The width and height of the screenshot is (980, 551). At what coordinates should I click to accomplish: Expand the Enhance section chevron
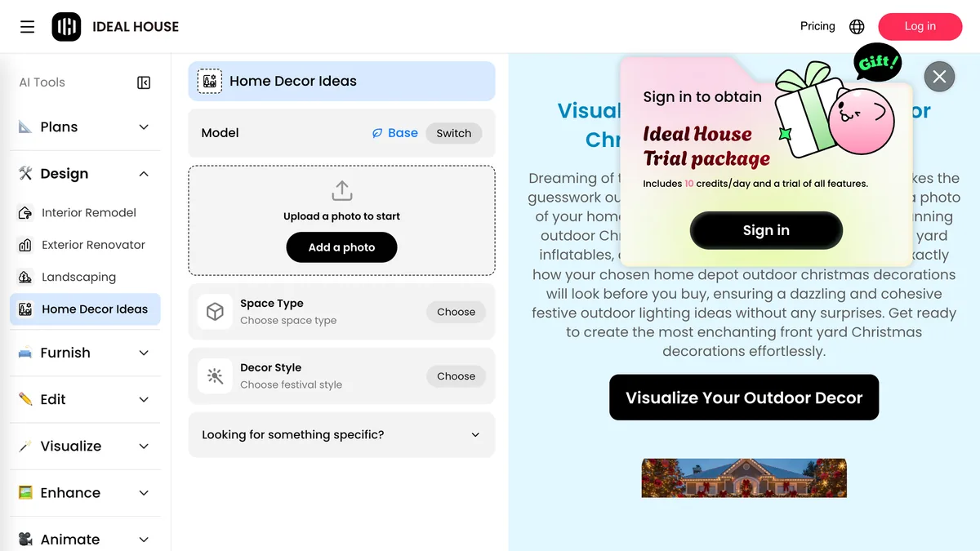pyautogui.click(x=144, y=493)
